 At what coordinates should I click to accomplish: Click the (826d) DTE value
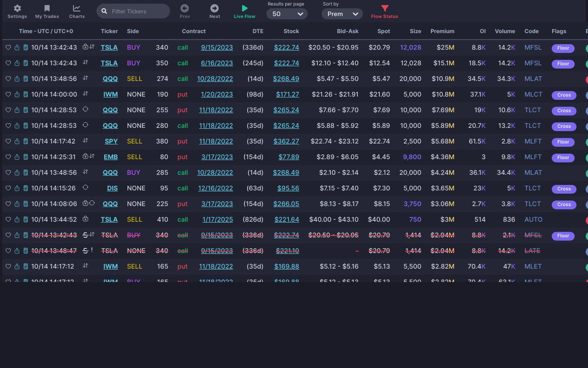(x=253, y=220)
